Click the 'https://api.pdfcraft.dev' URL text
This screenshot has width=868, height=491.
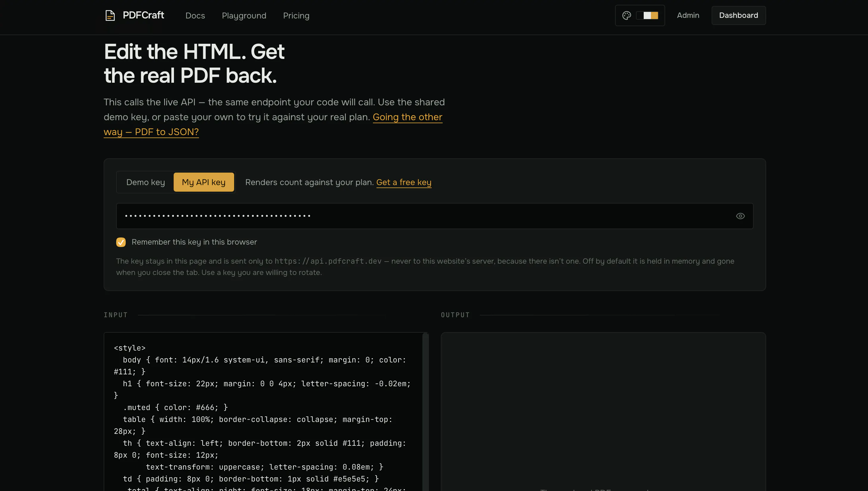coord(328,261)
